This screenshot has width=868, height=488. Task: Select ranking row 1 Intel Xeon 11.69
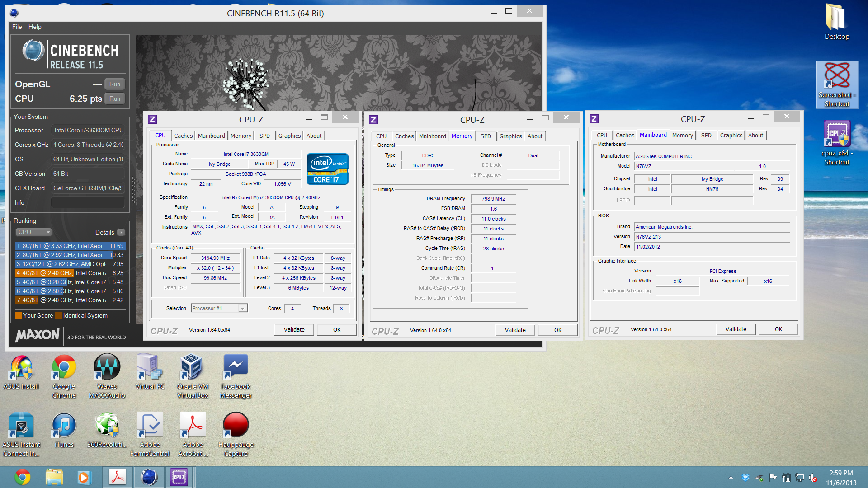pyautogui.click(x=70, y=246)
